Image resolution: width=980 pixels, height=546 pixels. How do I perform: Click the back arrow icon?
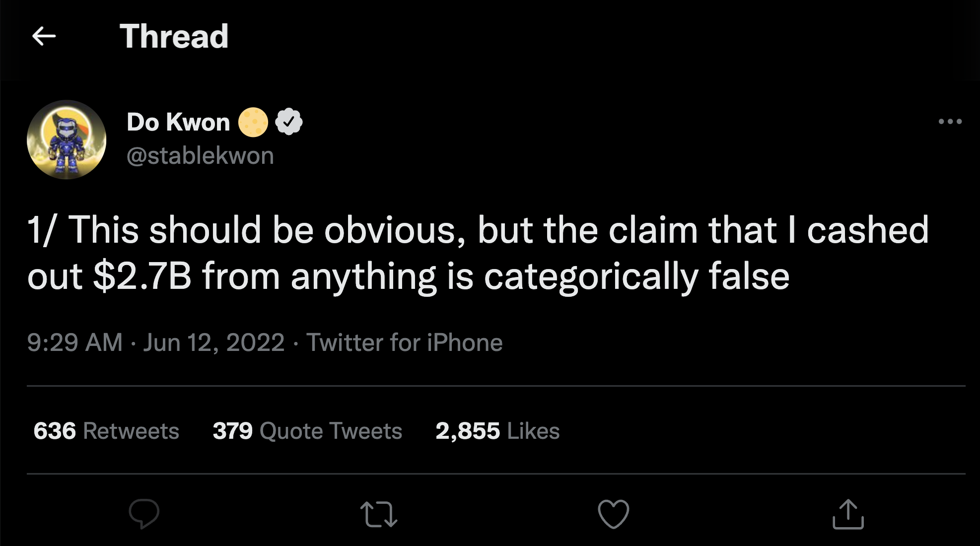44,36
